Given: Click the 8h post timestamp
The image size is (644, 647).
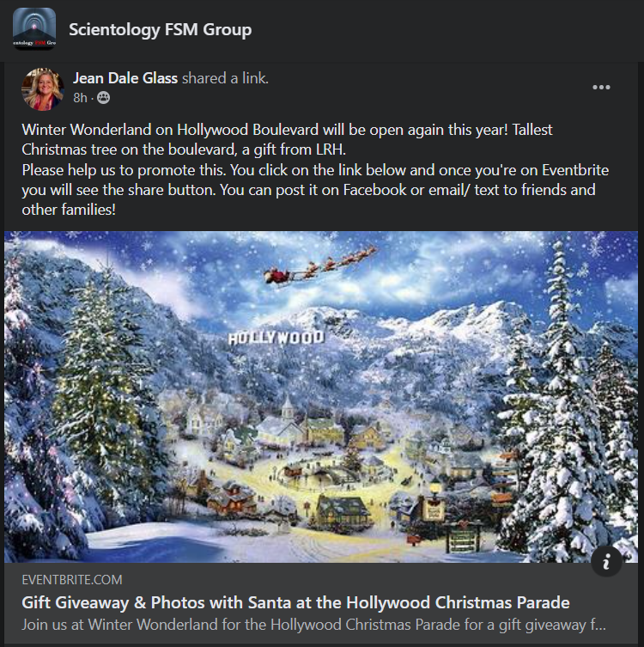Looking at the screenshot, I should (x=80, y=98).
